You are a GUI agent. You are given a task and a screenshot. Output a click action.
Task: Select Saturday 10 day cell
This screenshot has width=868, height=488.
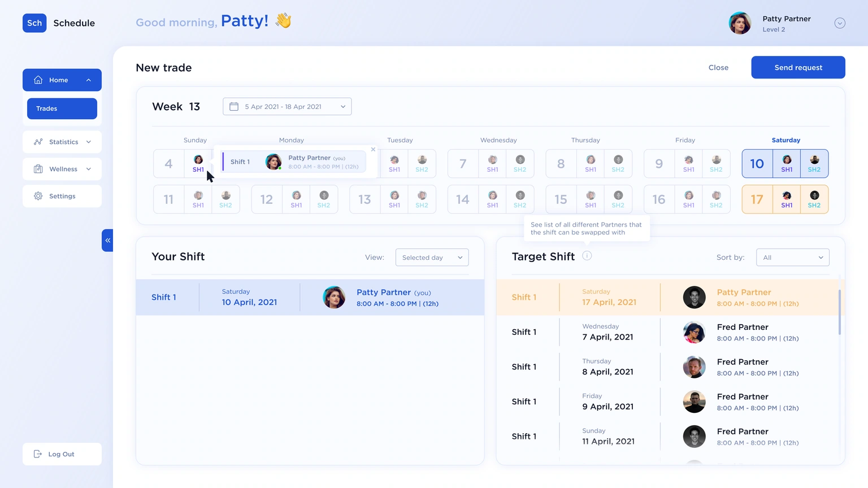coord(757,164)
